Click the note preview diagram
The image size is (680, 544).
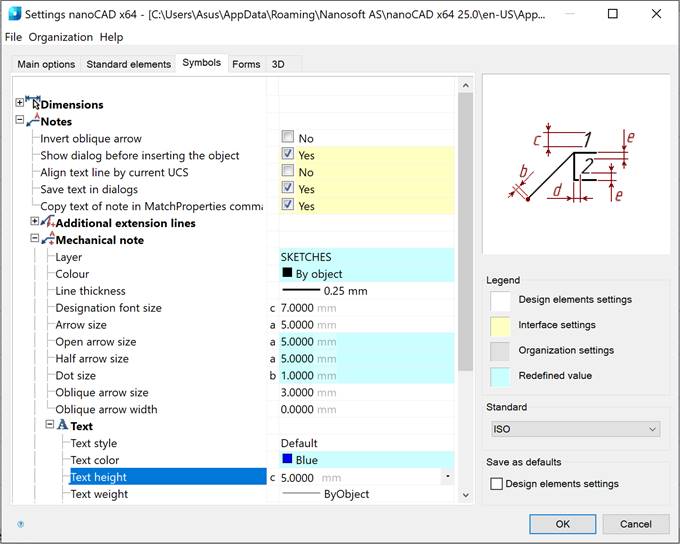576,164
